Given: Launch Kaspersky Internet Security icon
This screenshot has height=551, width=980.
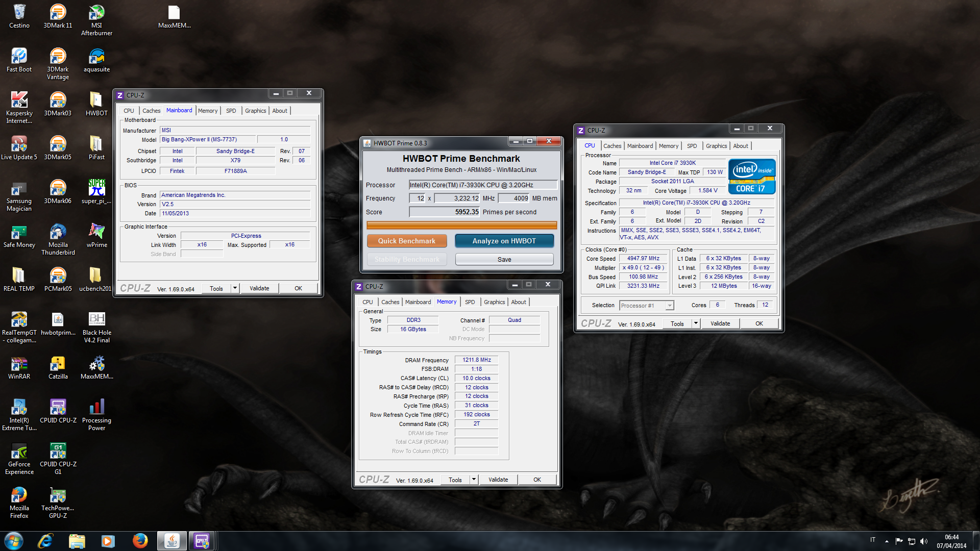Looking at the screenshot, I should [19, 108].
